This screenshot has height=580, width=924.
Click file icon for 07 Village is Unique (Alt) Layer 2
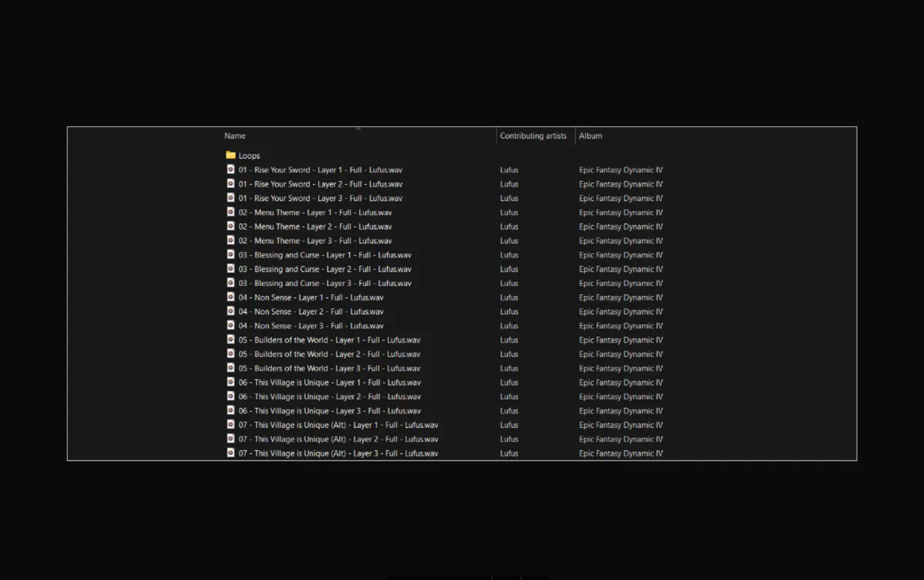coord(230,438)
